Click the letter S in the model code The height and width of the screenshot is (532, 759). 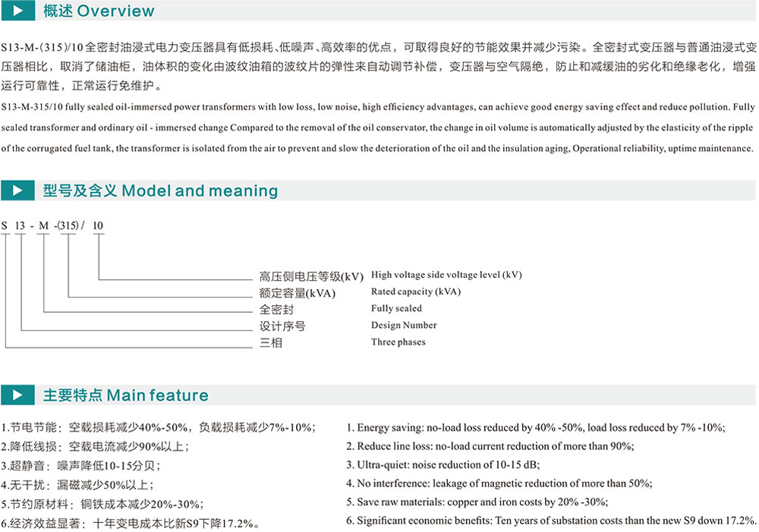5,226
